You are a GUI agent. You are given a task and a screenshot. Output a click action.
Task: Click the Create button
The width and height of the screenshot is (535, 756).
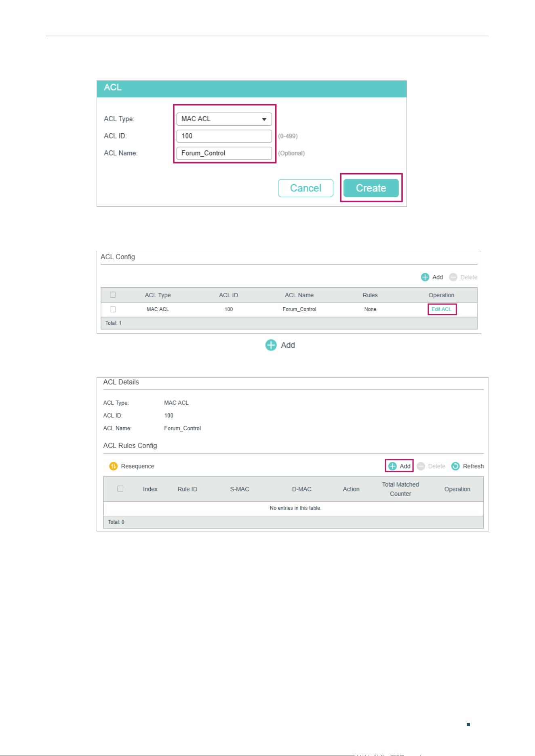point(371,188)
